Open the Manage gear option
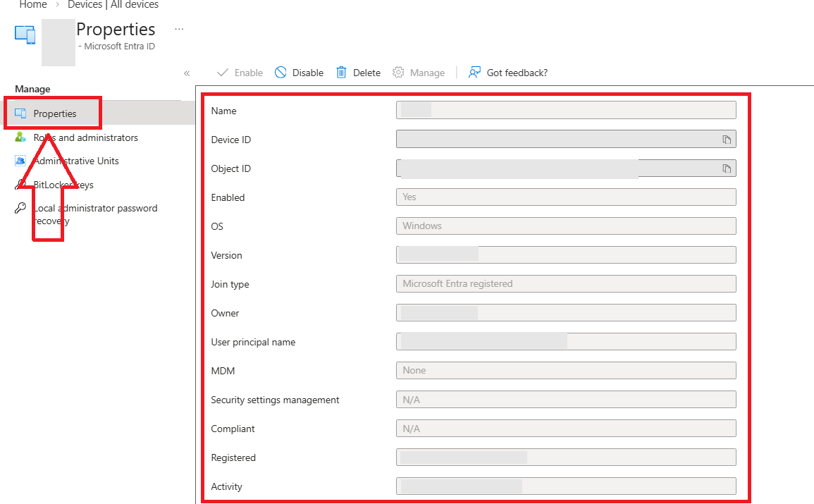 pyautogui.click(x=419, y=73)
